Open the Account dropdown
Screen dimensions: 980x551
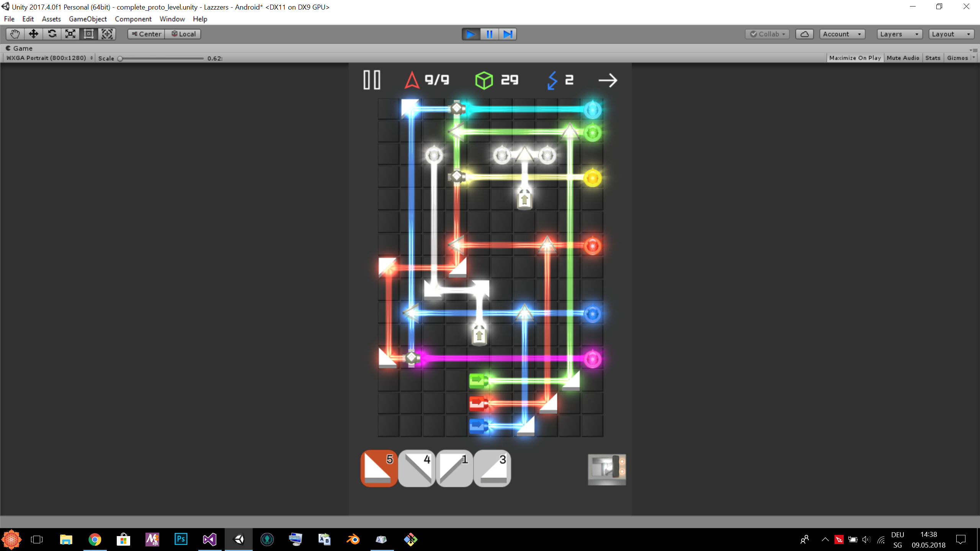pos(842,34)
